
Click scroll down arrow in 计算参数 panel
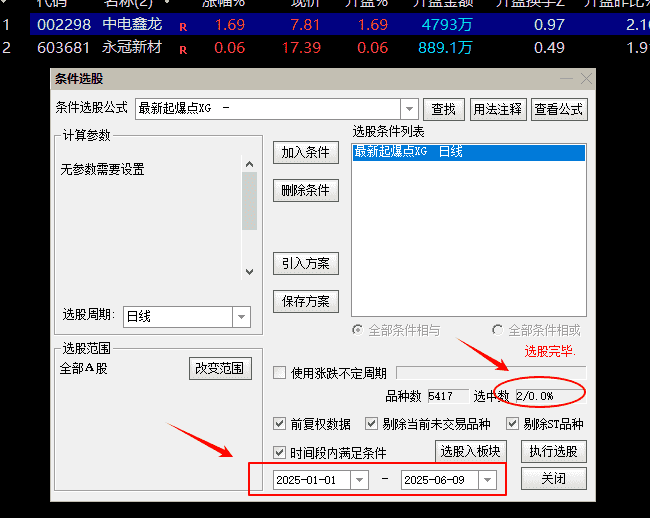click(249, 272)
